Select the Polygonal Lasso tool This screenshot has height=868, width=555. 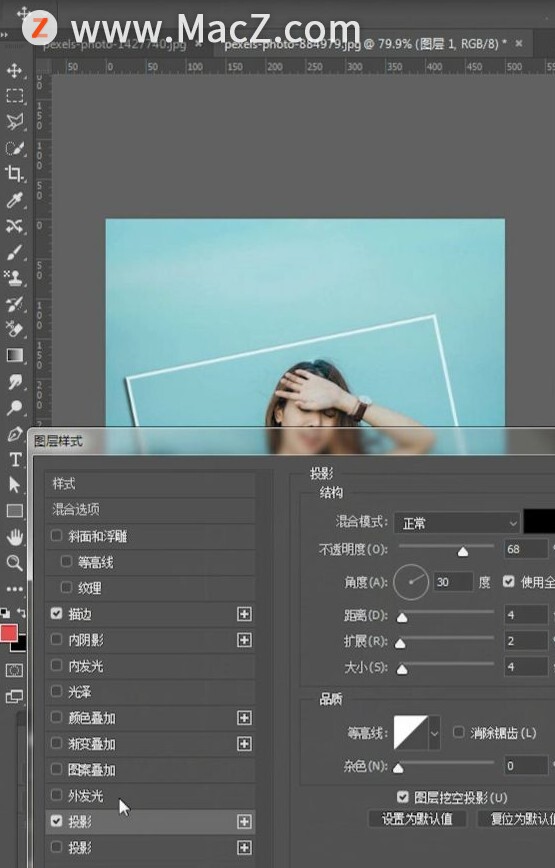(x=14, y=122)
